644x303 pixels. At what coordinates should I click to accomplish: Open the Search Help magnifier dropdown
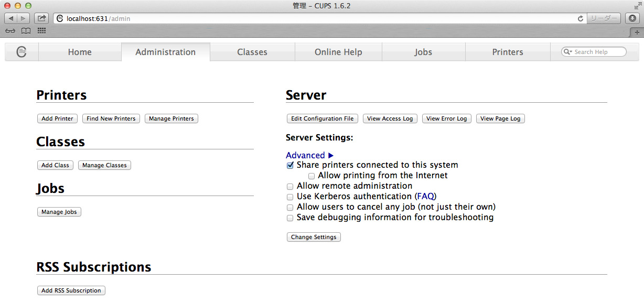tap(568, 52)
